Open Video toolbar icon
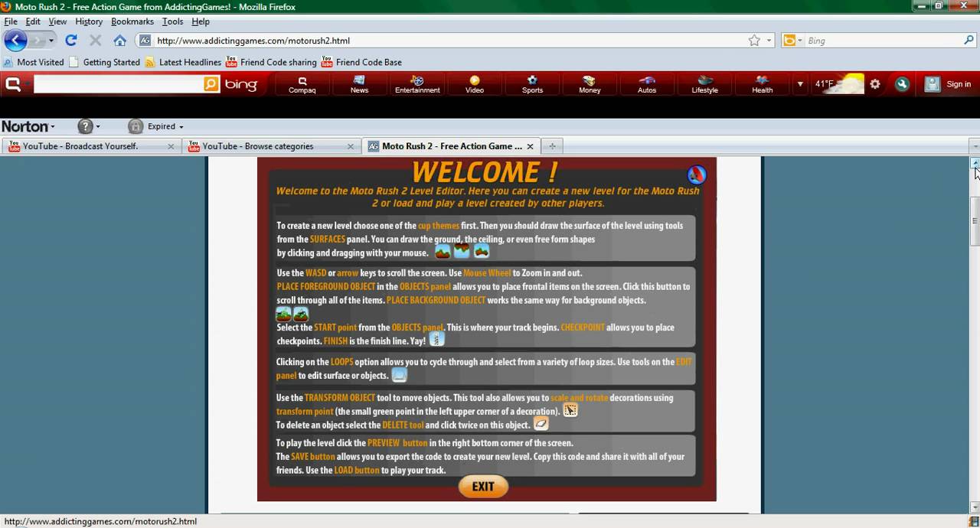This screenshot has width=980, height=528. (475, 85)
